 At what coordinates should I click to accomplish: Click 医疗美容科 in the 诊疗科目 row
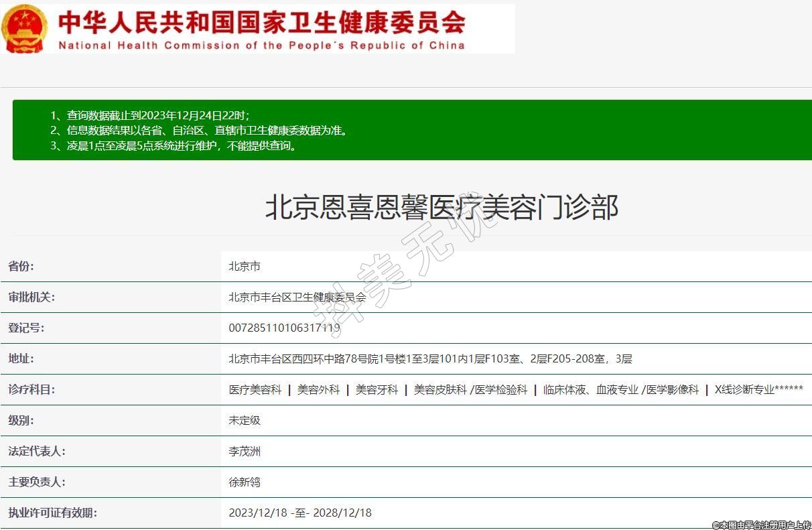pos(255,389)
